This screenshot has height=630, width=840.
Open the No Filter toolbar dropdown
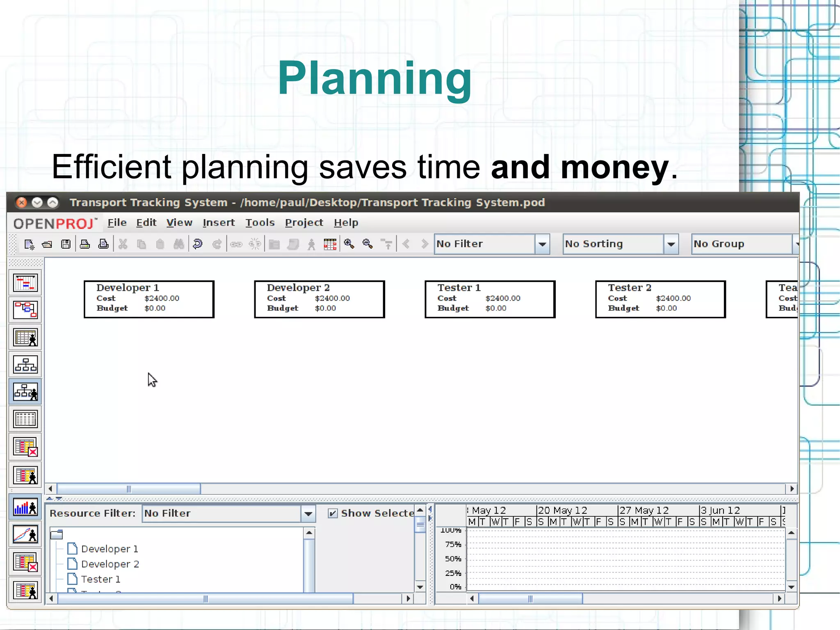coord(542,244)
